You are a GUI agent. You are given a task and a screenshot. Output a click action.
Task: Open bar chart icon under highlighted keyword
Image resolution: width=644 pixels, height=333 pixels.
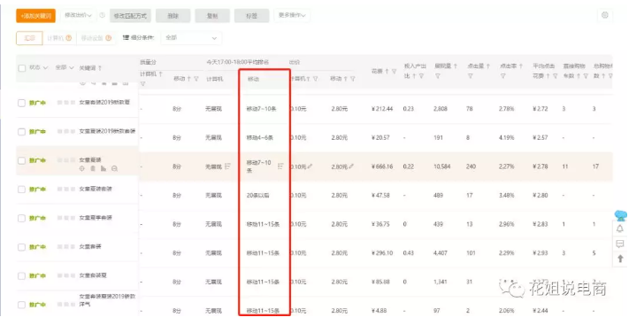coord(103,168)
